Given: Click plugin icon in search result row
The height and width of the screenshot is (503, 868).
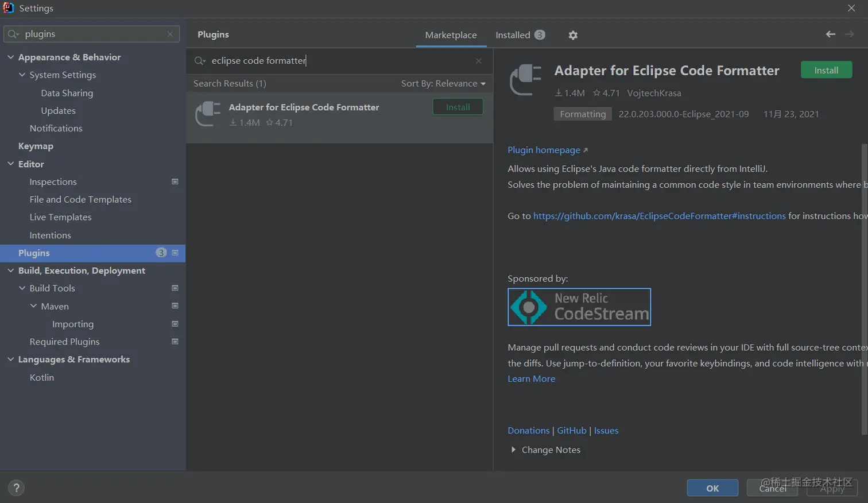Looking at the screenshot, I should point(208,114).
